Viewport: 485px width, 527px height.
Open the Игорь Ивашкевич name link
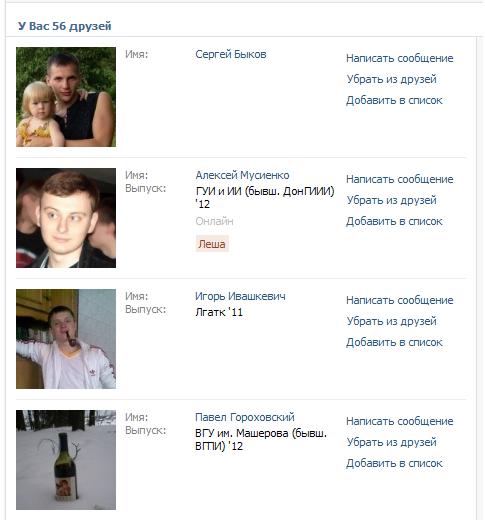point(240,296)
